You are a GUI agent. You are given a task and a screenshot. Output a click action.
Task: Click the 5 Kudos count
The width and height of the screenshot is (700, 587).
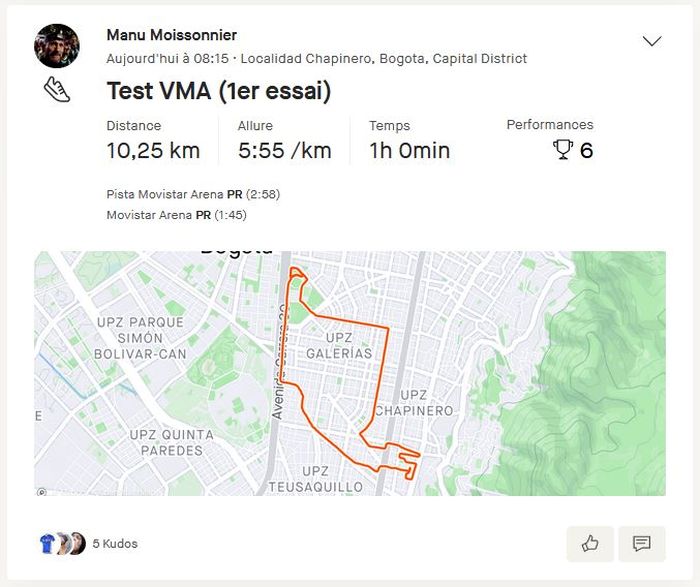tap(115, 544)
